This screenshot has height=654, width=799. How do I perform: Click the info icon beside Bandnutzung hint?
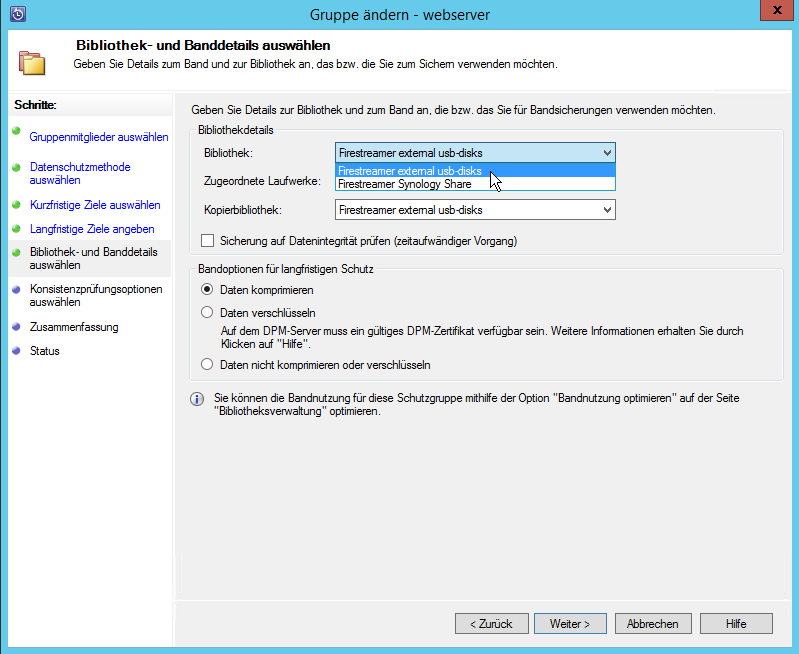coord(197,399)
